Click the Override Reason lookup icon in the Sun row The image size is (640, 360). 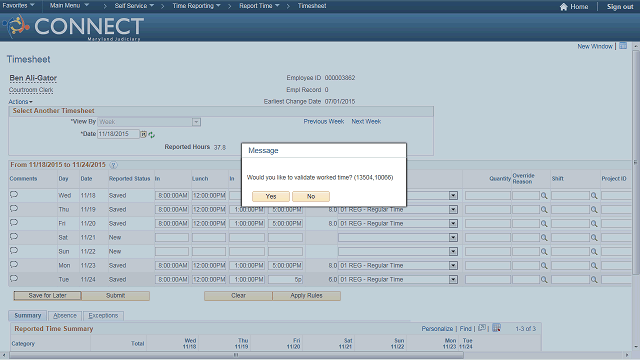544,252
